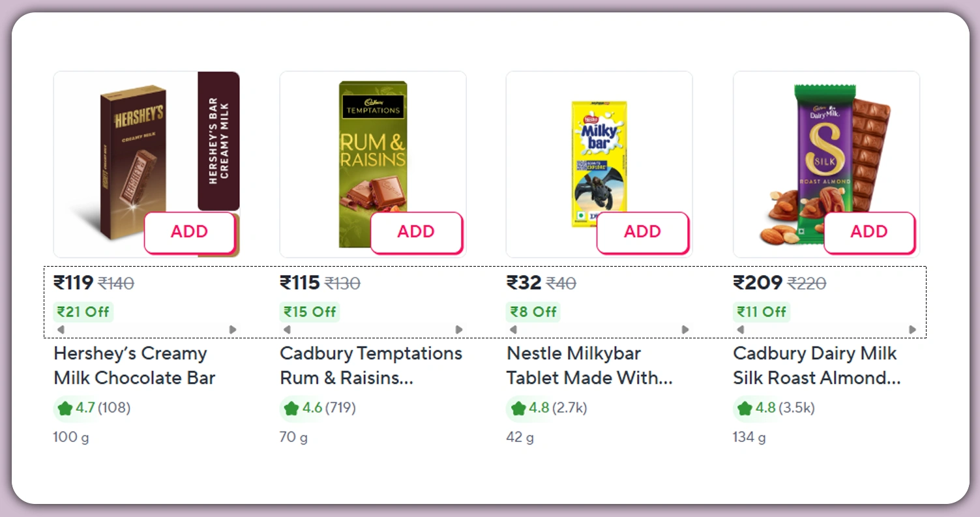980x517 pixels.
Task: Click the star rating icon on Dairy Milk Silk card
Action: (744, 408)
